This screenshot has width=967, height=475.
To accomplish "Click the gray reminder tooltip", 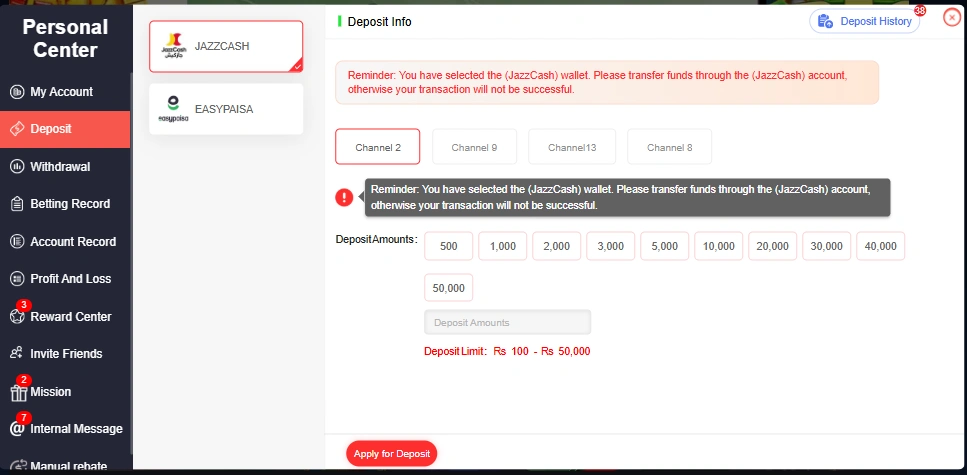I will [x=627, y=197].
